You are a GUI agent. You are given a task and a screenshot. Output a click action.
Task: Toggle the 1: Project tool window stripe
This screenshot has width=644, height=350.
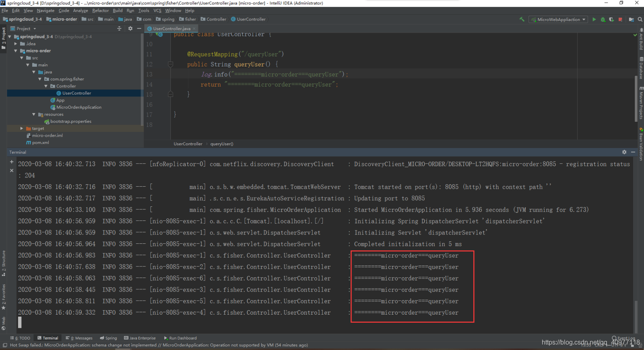[x=4, y=38]
